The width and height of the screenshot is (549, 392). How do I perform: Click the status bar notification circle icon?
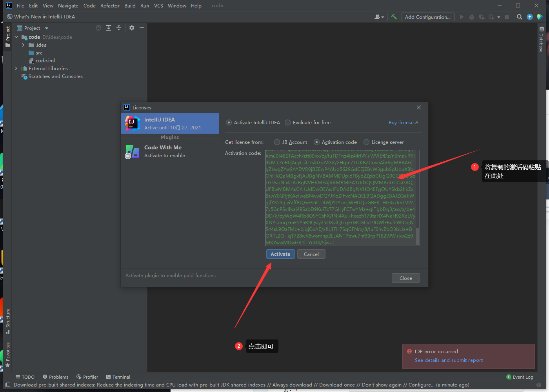[x=539, y=385]
